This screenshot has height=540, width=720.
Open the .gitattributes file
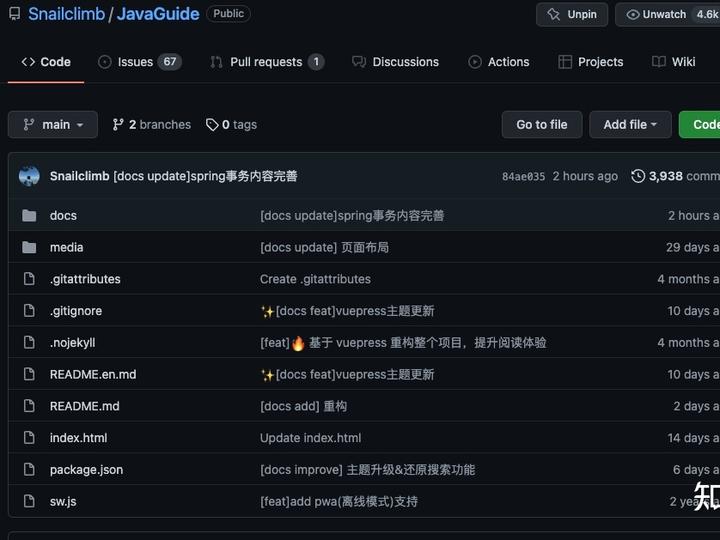coord(85,279)
